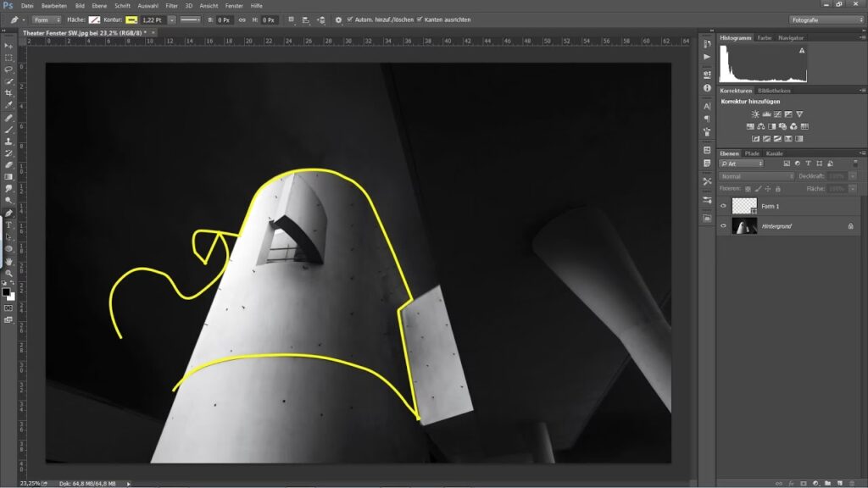
Task: Select the Move tool
Action: [x=8, y=46]
